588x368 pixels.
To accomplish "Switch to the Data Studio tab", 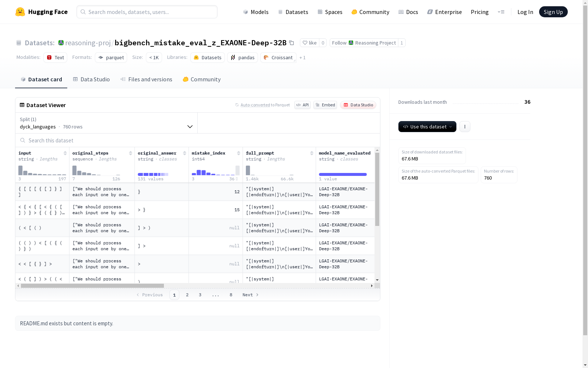I will click(x=92, y=79).
